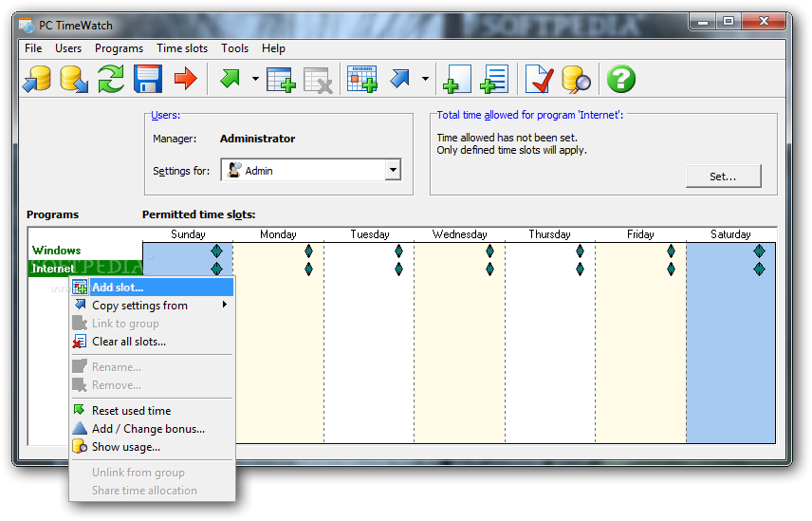Image resolution: width=812 pixels, height=521 pixels.
Task: Choose 'Clear all slots...' in context menu
Action: coord(152,342)
